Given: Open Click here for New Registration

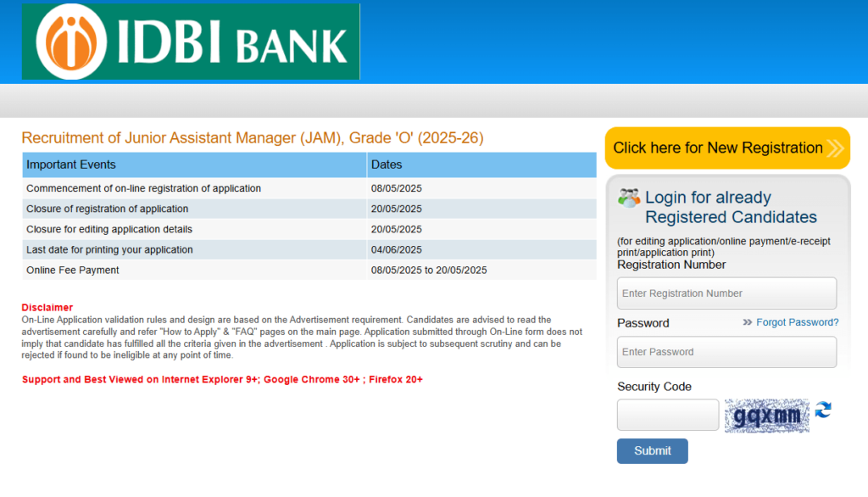Looking at the screenshot, I should tap(727, 148).
